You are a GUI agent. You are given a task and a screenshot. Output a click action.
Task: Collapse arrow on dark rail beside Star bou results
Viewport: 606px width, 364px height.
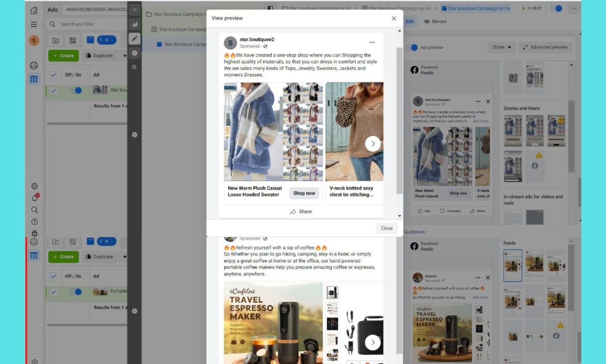(134, 135)
